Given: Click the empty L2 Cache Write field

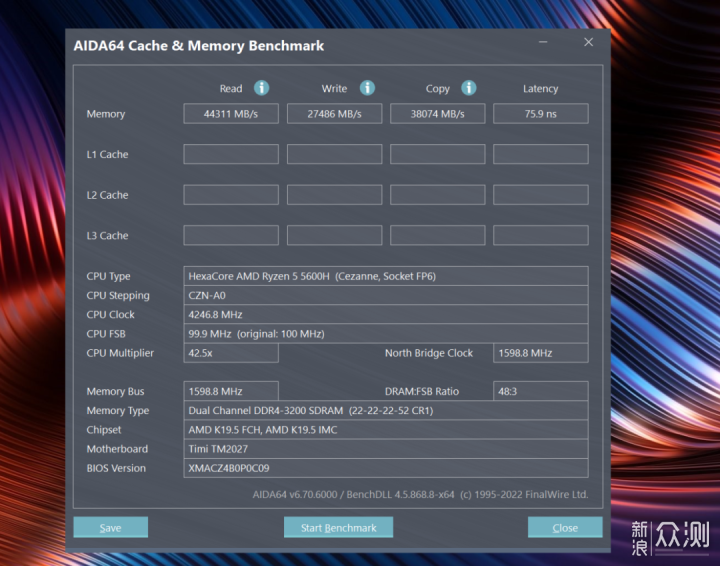Looking at the screenshot, I should pyautogui.click(x=334, y=195).
